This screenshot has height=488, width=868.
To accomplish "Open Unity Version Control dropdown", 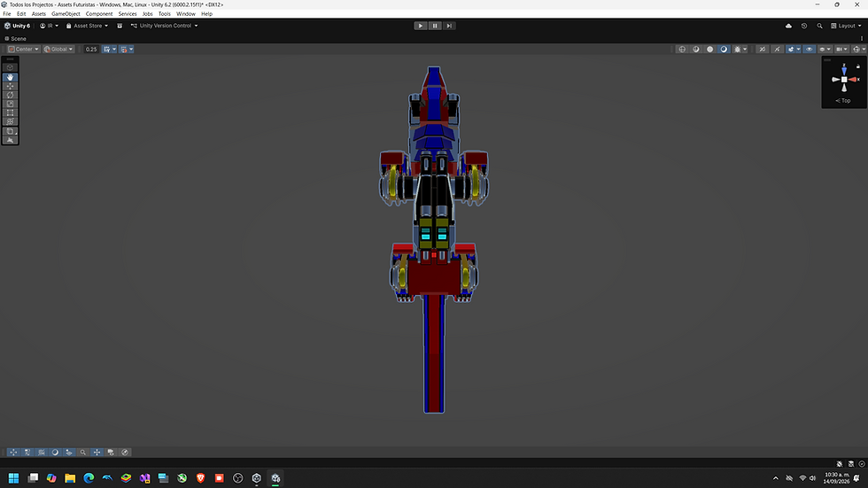I will point(165,26).
